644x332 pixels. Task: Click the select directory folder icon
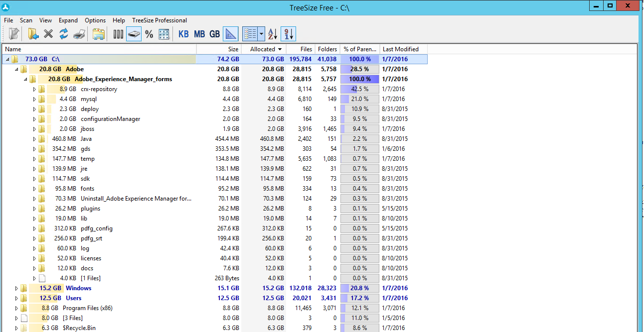[x=33, y=34]
